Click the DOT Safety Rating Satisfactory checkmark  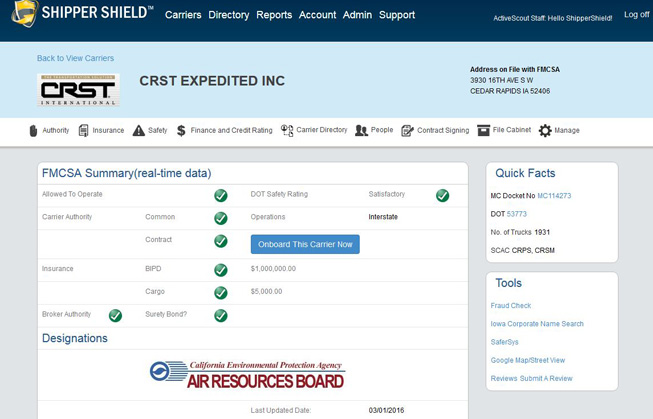(x=442, y=195)
